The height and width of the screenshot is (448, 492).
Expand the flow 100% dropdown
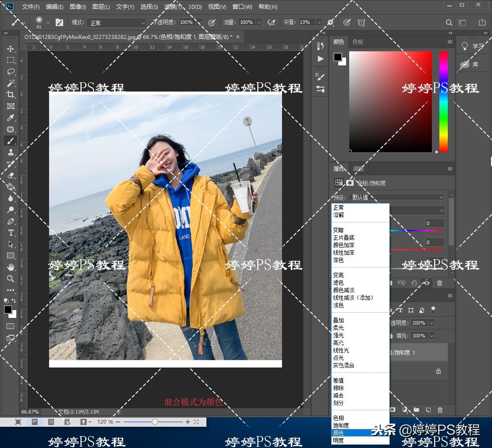(259, 22)
